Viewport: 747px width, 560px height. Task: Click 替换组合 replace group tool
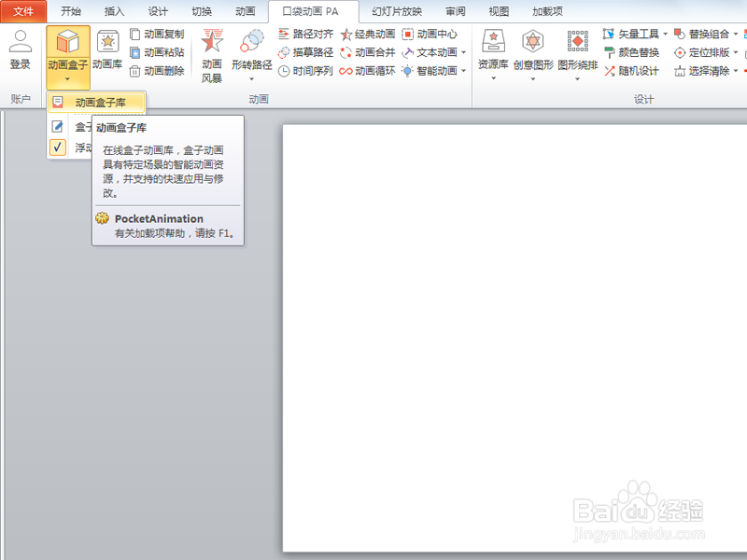(x=701, y=34)
